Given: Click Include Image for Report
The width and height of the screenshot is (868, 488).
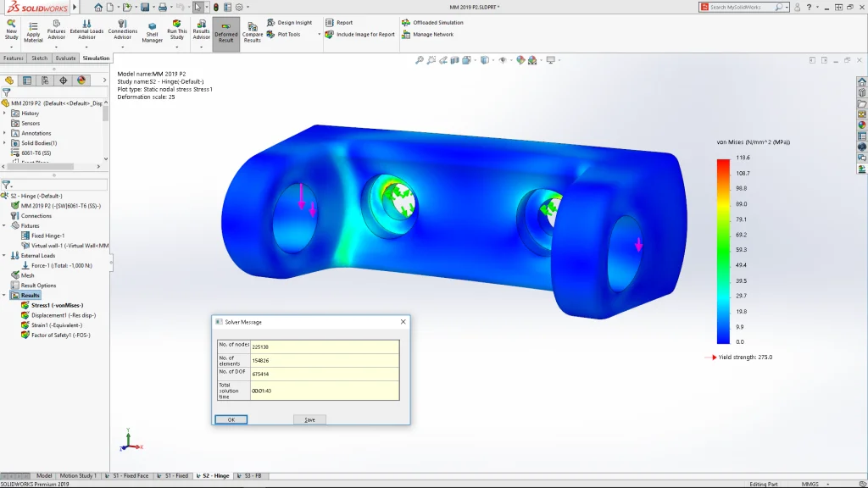Looking at the screenshot, I should click(x=359, y=34).
